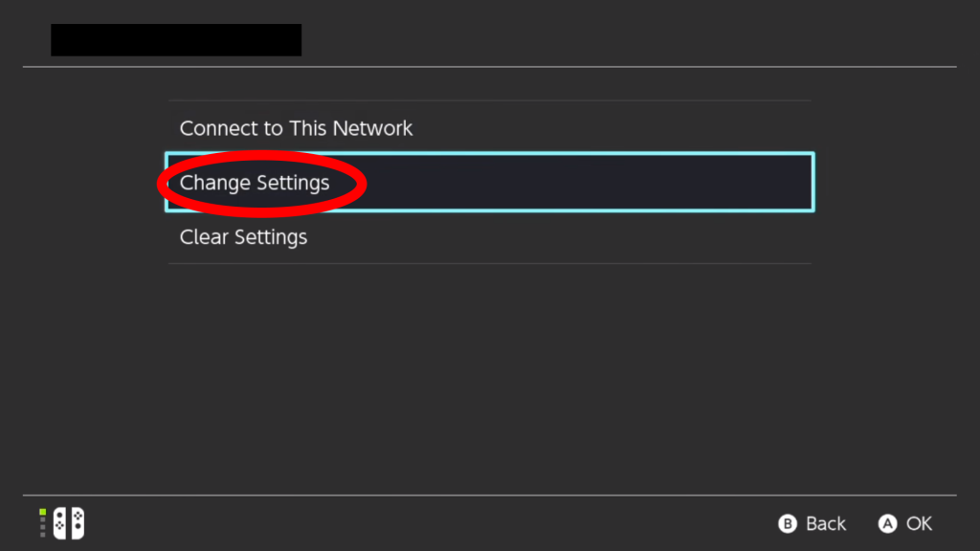Confirm with the OK label
The width and height of the screenshot is (980, 551).
tap(919, 523)
